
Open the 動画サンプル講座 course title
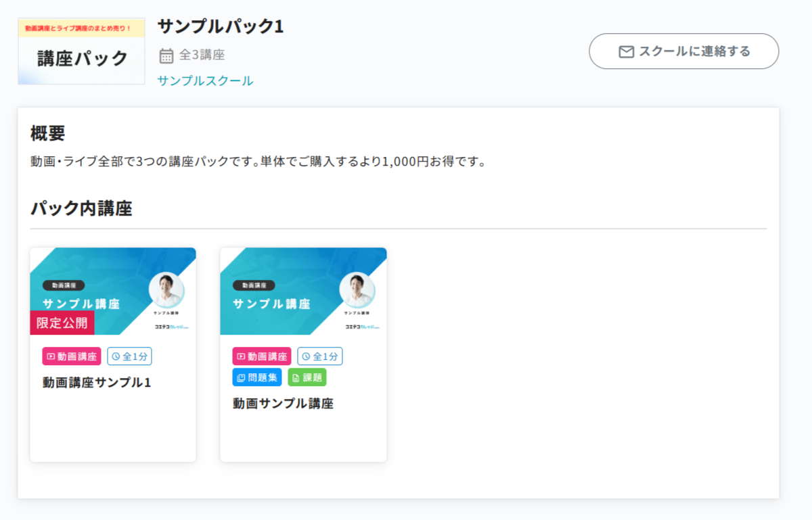tap(283, 404)
